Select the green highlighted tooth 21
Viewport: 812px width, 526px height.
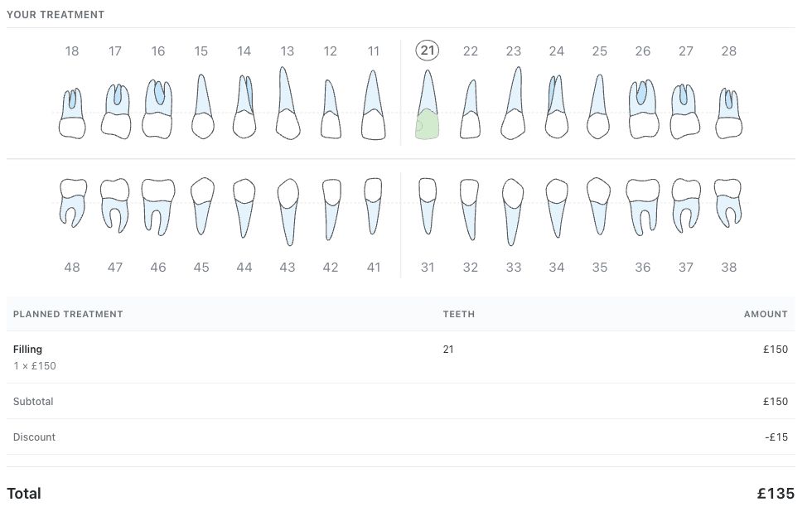point(428,105)
